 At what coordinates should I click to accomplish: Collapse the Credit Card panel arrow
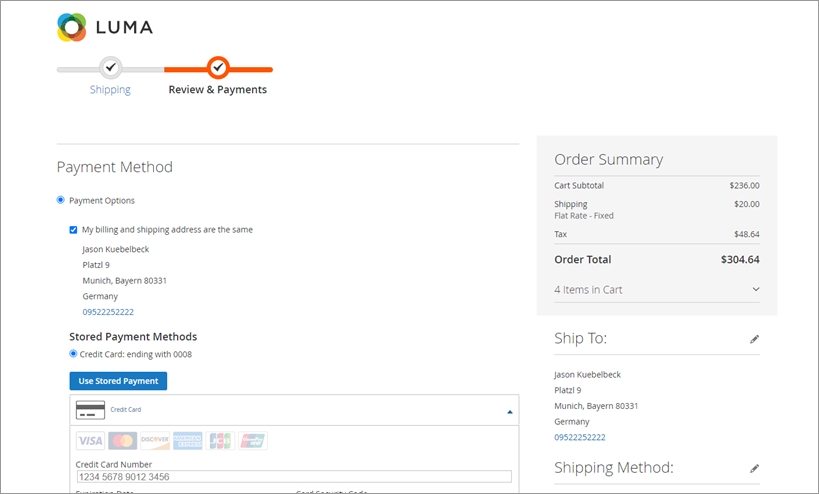pos(509,411)
